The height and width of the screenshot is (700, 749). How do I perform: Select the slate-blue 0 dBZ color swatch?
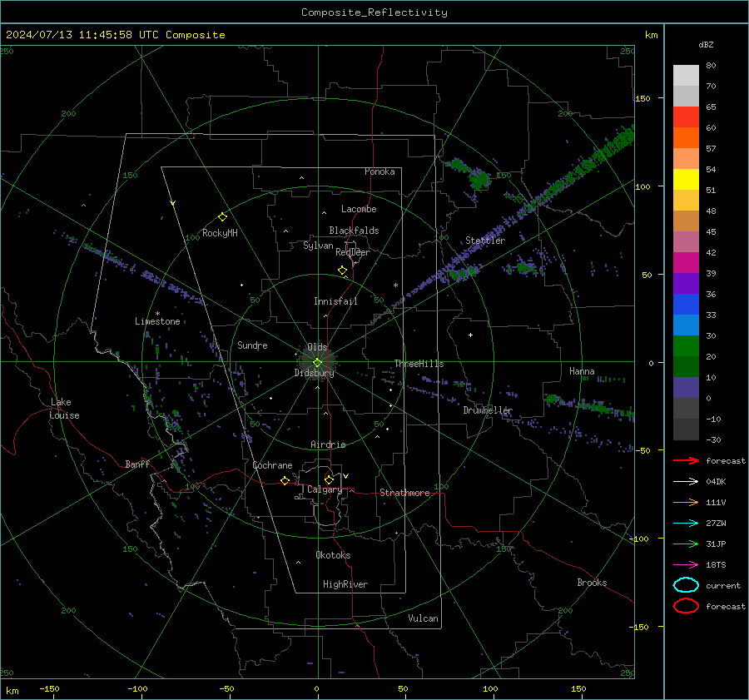click(686, 388)
